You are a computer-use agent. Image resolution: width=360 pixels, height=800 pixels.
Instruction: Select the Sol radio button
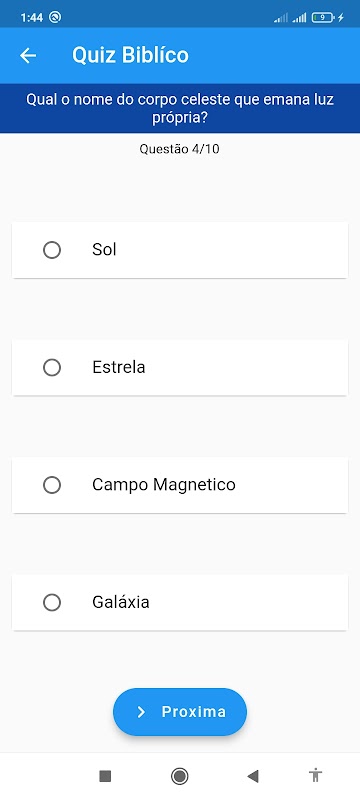click(x=52, y=250)
